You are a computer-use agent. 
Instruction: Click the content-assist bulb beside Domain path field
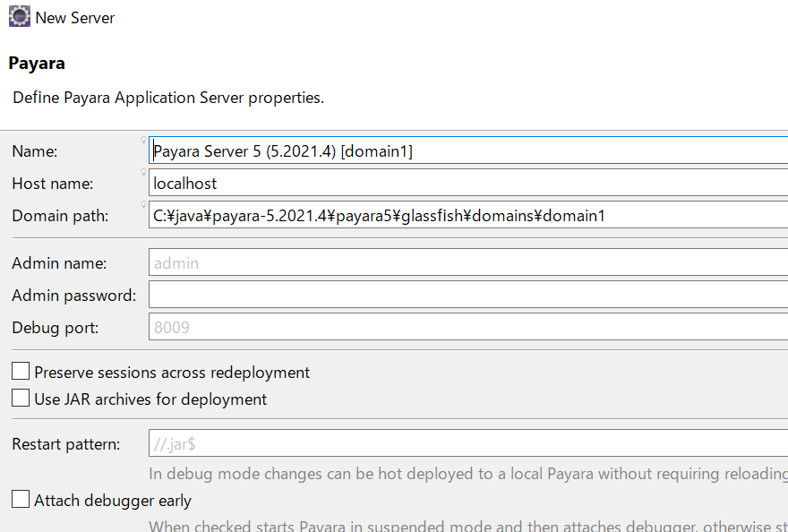(143, 205)
